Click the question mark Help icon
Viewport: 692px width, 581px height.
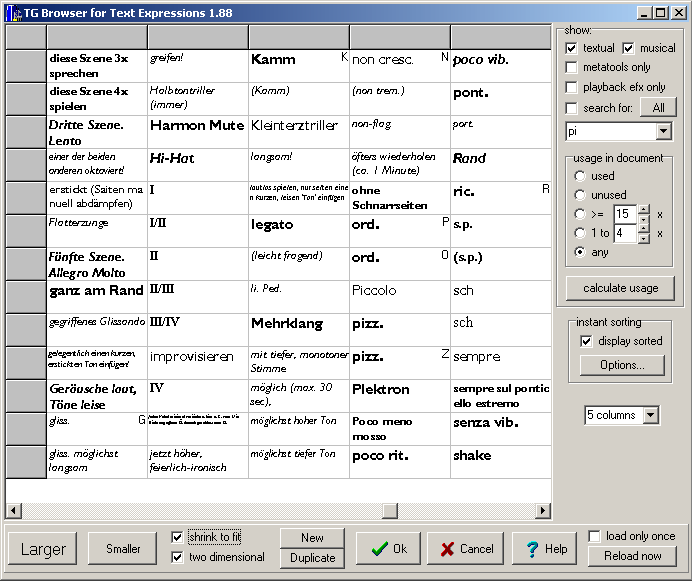coord(532,549)
